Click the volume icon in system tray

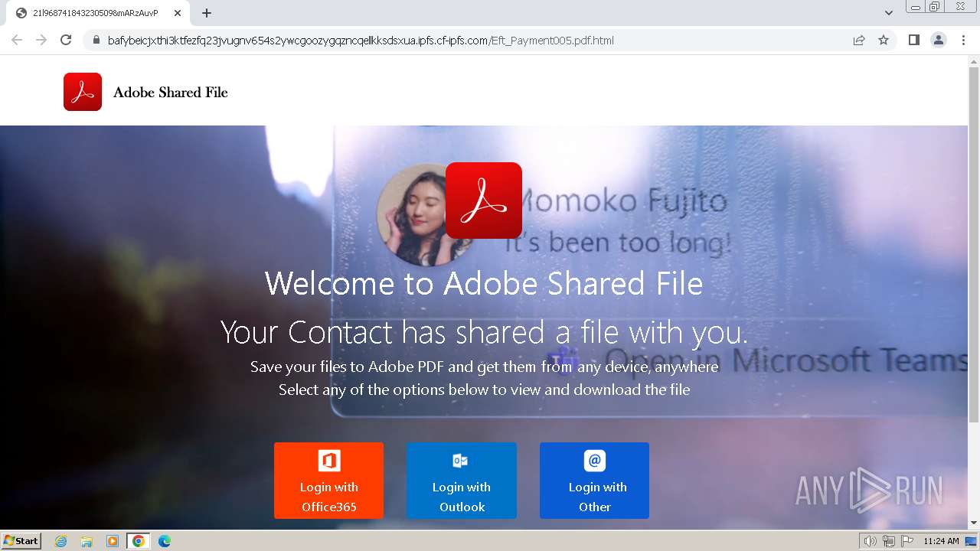click(871, 541)
